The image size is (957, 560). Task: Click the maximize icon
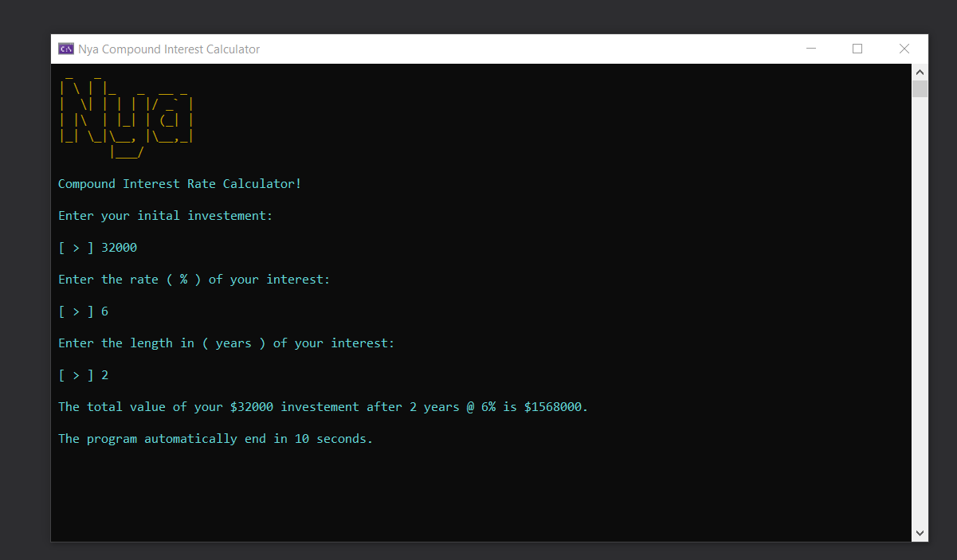[857, 49]
